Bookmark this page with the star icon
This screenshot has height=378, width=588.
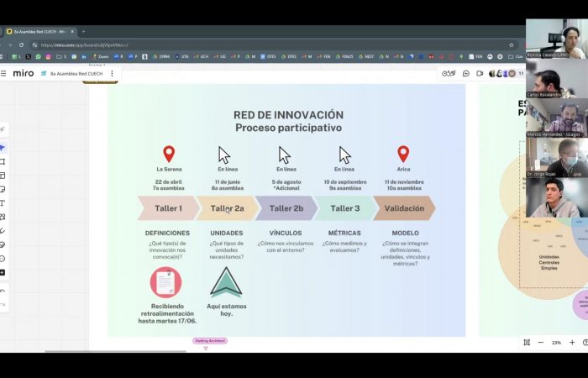tap(511, 45)
